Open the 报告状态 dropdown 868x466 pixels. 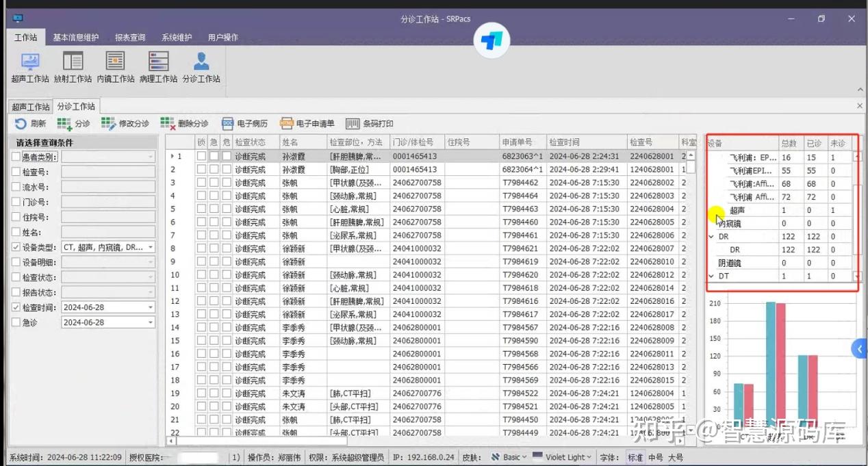pyautogui.click(x=151, y=292)
